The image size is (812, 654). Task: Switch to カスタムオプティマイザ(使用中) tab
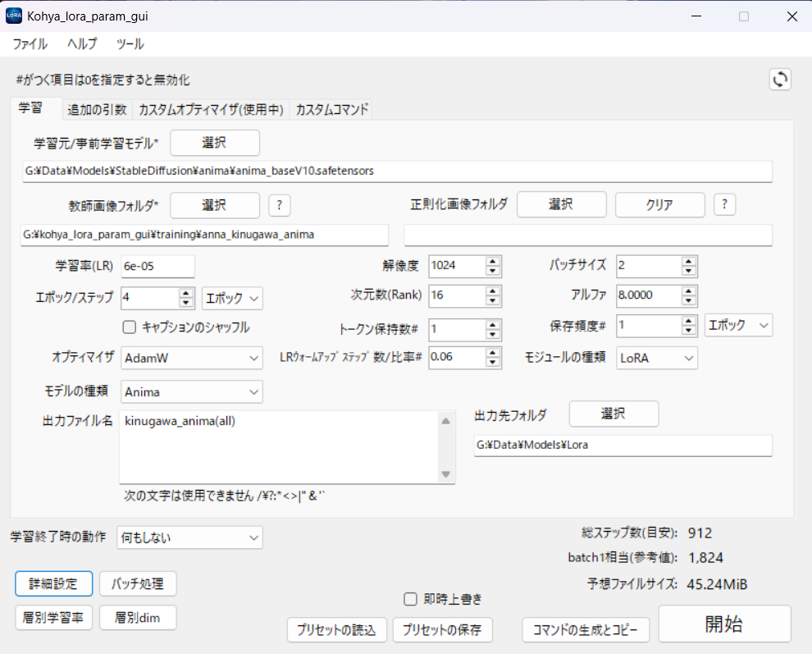coord(211,109)
